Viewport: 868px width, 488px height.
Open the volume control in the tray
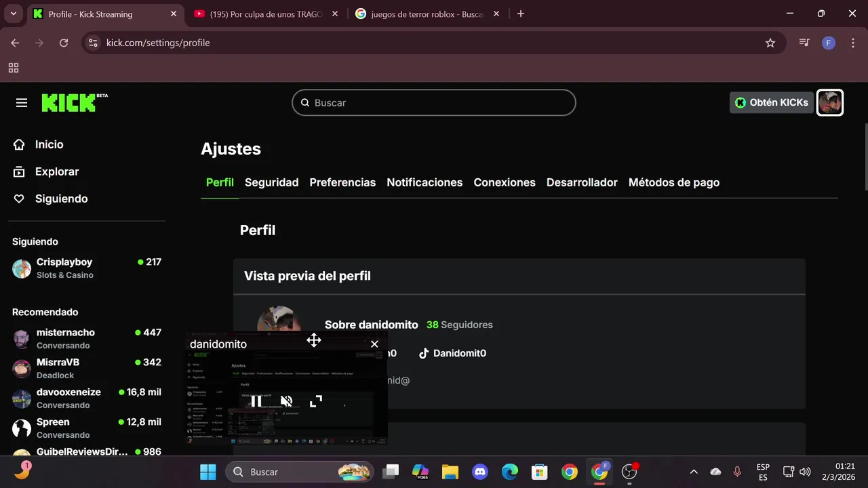[806, 472]
